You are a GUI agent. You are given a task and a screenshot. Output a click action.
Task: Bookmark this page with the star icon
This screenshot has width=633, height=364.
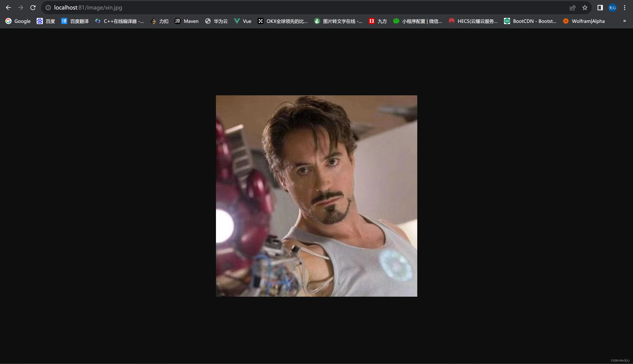click(x=585, y=8)
